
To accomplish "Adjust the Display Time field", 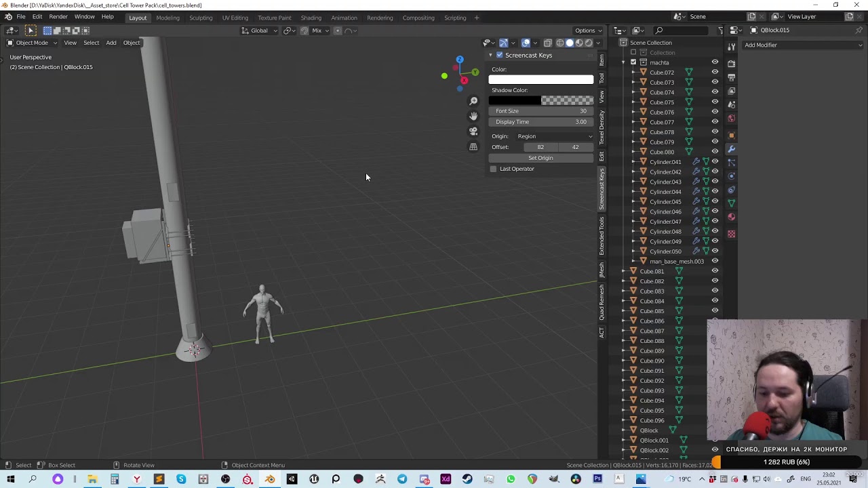I will coord(541,122).
